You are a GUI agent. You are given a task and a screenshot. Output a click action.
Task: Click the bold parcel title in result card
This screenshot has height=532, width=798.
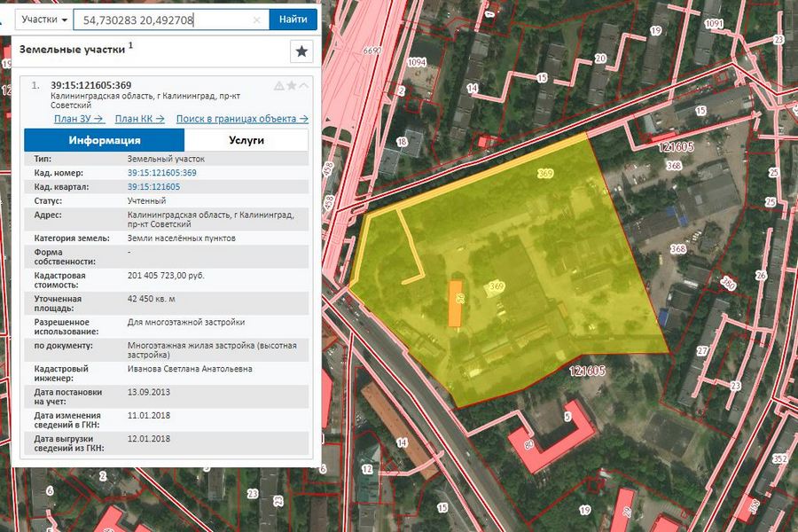pos(91,85)
